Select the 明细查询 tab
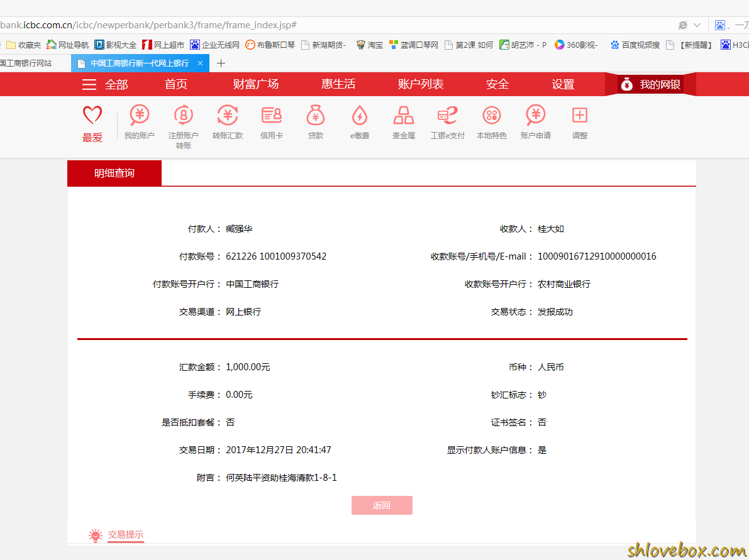Viewport: 749px width, 560px height. (x=114, y=173)
